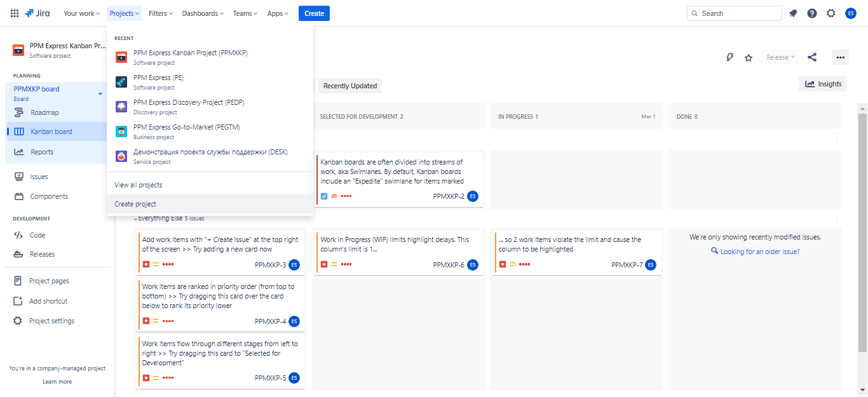Click Selected for Development column header
Screen dimensions: 868x397
pyautogui.click(x=398, y=116)
